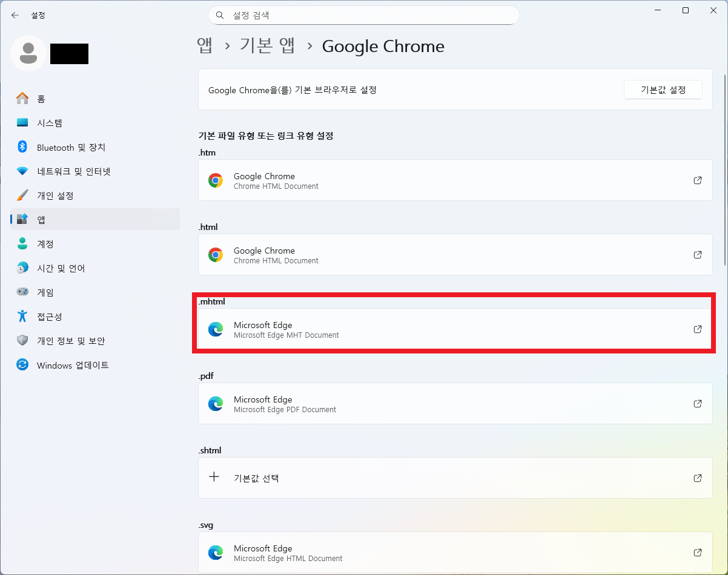Click the Bluetooth icon in sidebar
This screenshot has height=575, width=728.
point(22,147)
